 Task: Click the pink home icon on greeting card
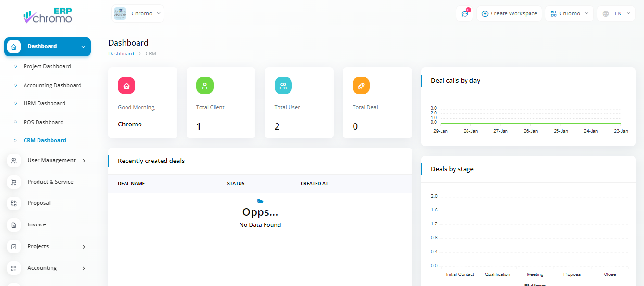coord(126,86)
